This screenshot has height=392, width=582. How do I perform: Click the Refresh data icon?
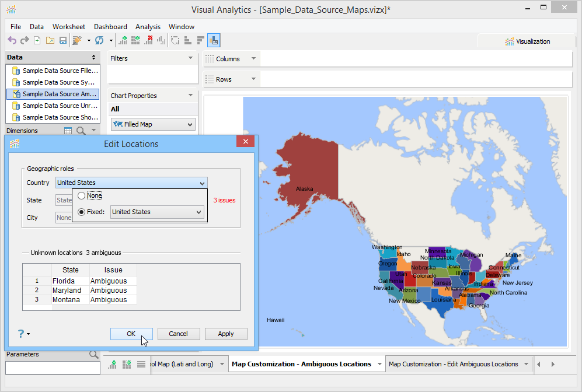99,40
